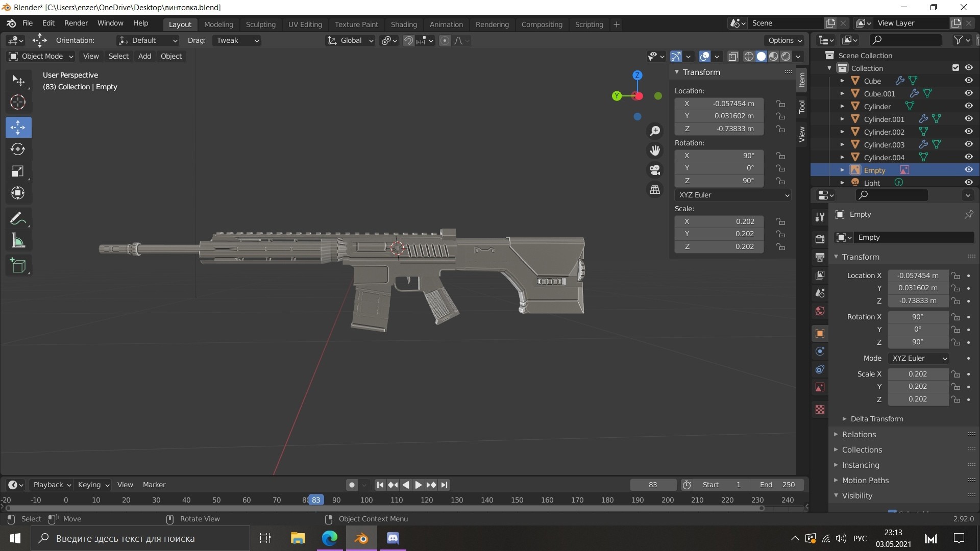
Task: Toggle Location X lock in sidebar
Action: (780, 104)
